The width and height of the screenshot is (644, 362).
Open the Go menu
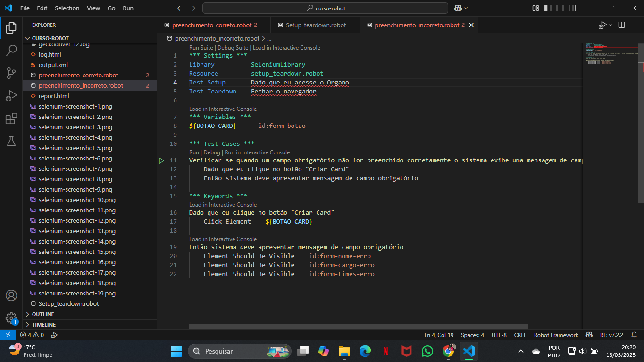[x=111, y=8]
